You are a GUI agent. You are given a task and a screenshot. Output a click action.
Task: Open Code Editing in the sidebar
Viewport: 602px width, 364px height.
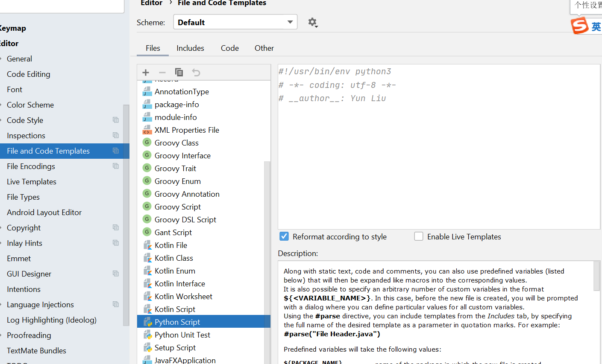[x=29, y=74]
